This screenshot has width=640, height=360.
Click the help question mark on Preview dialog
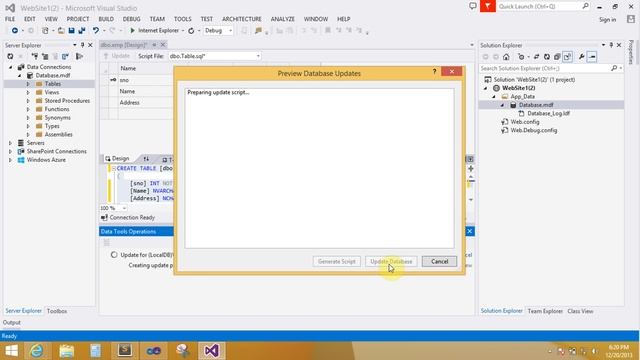coord(434,72)
